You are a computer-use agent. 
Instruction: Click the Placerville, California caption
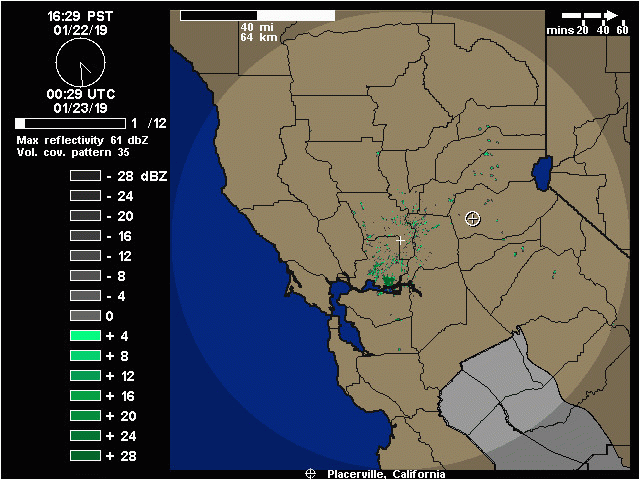click(x=386, y=474)
